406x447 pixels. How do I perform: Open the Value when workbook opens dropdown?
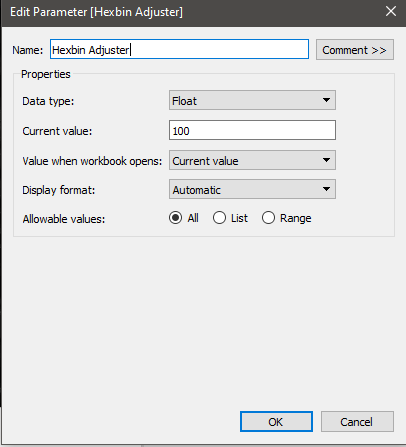coord(252,160)
